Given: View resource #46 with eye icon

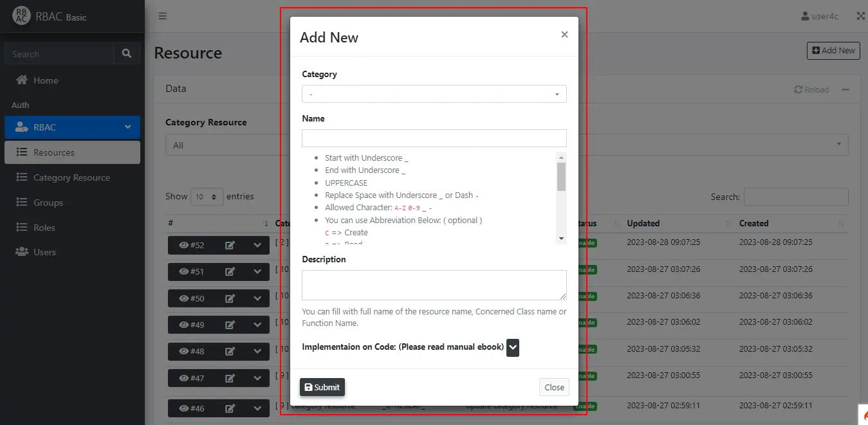Looking at the screenshot, I should point(191,408).
